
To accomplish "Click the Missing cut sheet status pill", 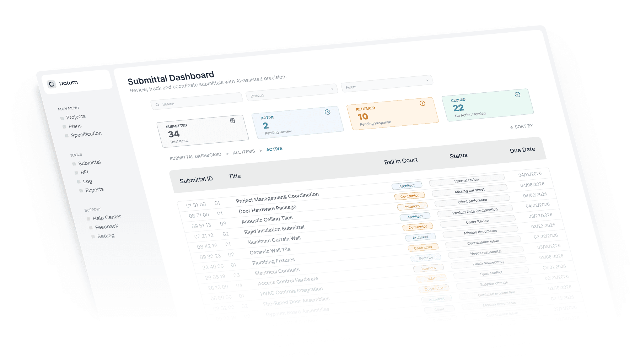I will [x=470, y=190].
